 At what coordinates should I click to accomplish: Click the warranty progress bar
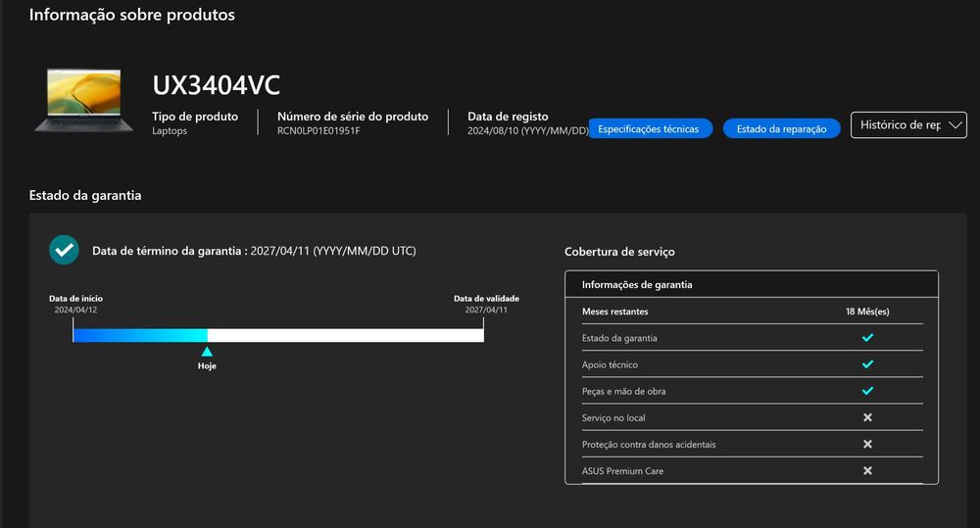[x=278, y=336]
